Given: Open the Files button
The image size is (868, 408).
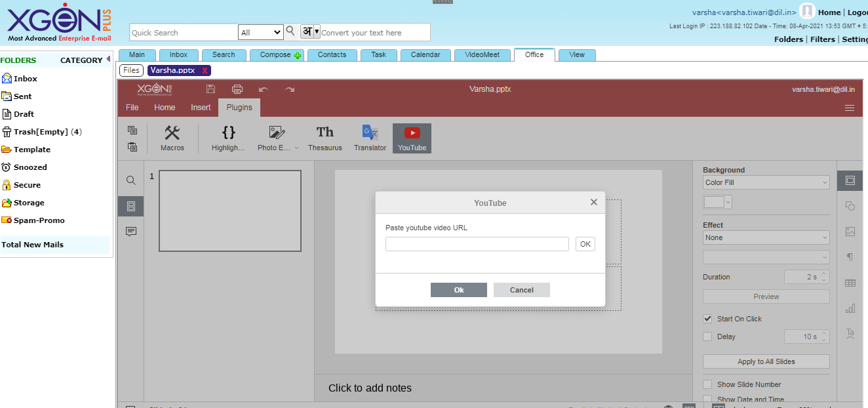Looking at the screenshot, I should point(131,70).
